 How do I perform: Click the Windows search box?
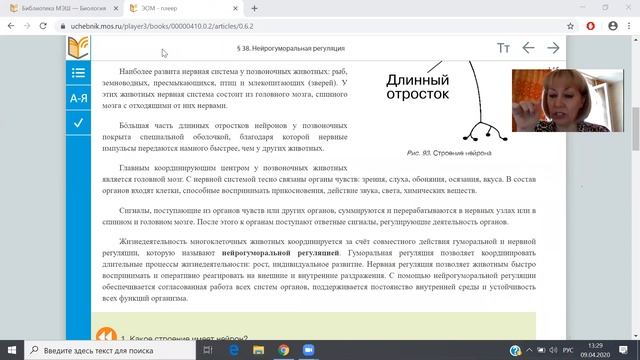110,350
